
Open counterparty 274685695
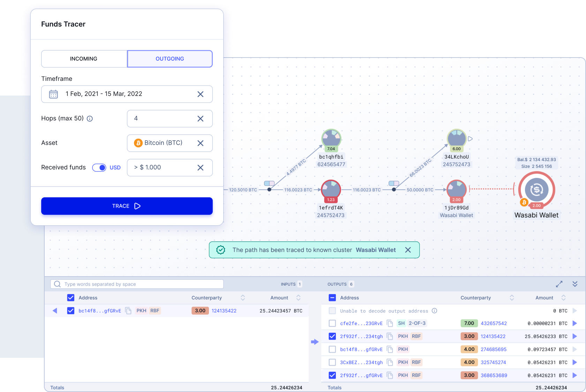[x=494, y=349]
